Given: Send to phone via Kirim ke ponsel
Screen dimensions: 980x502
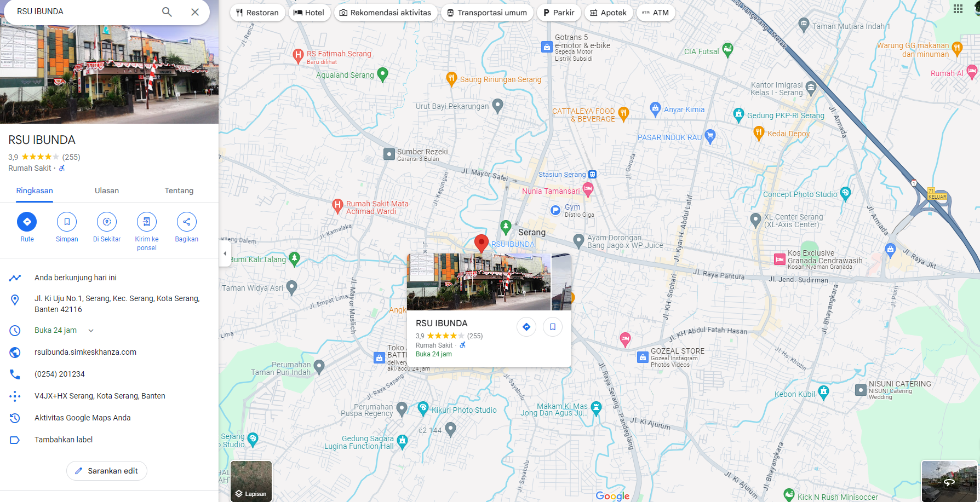Looking at the screenshot, I should [x=146, y=222].
